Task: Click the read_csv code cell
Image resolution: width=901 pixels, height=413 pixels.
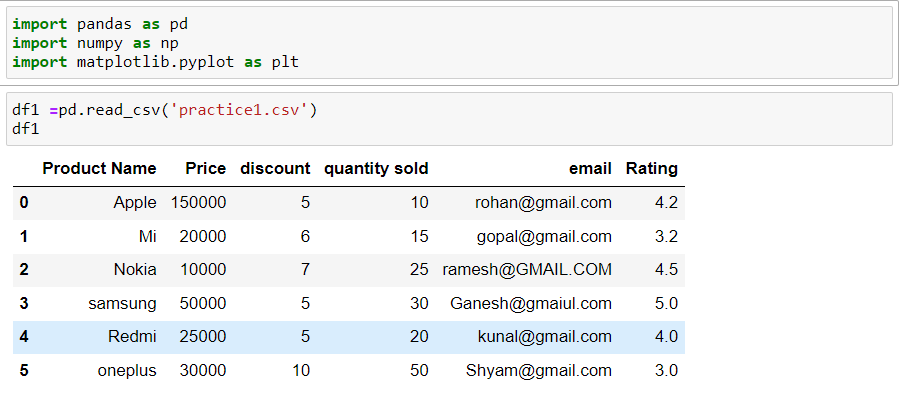Action: point(449,119)
